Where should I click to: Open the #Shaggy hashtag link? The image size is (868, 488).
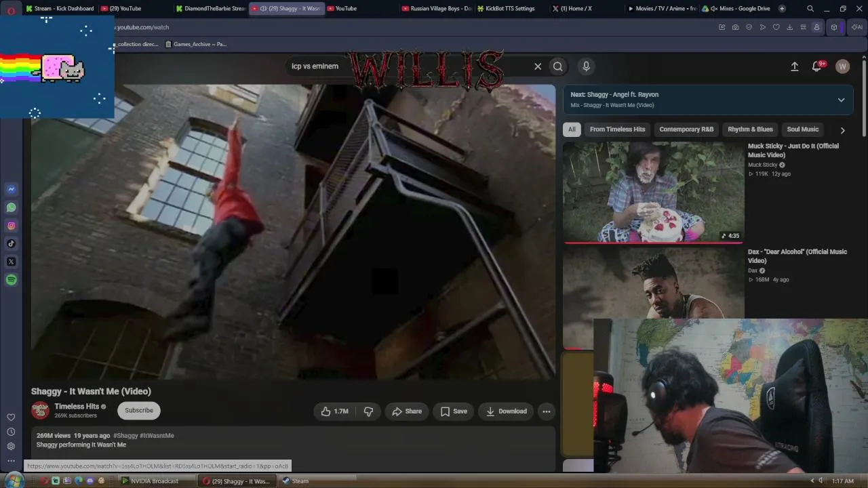125,436
